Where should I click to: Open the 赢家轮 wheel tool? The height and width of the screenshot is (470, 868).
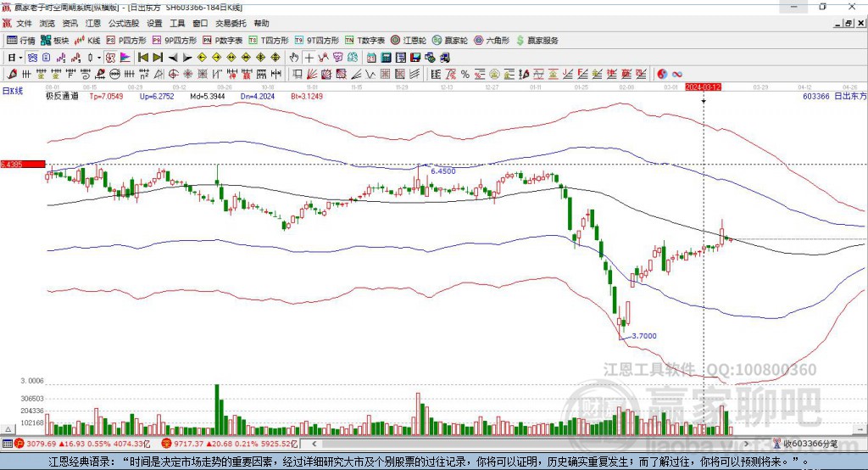(x=450, y=41)
